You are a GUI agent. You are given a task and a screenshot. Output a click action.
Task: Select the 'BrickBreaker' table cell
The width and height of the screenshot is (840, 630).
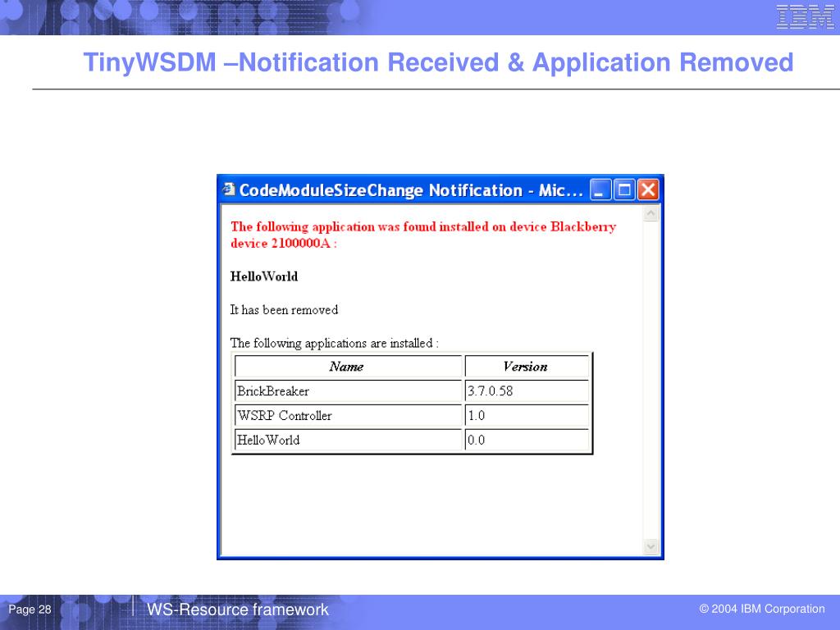(348, 391)
